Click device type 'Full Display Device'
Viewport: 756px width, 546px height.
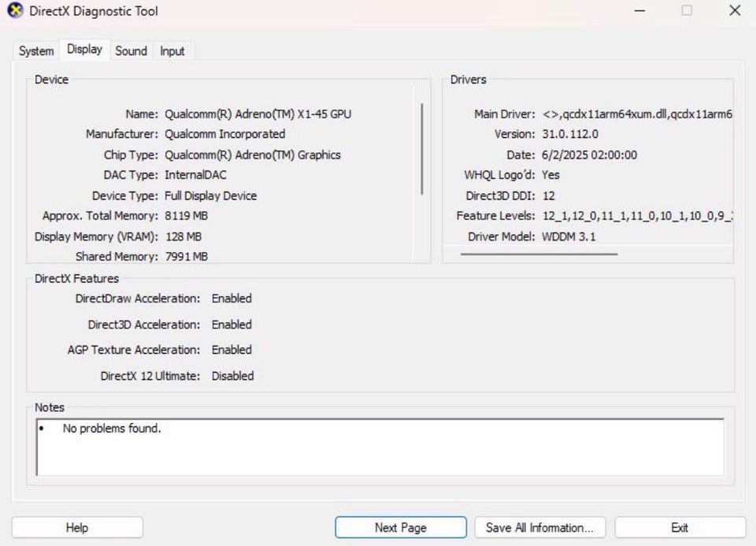[211, 196]
